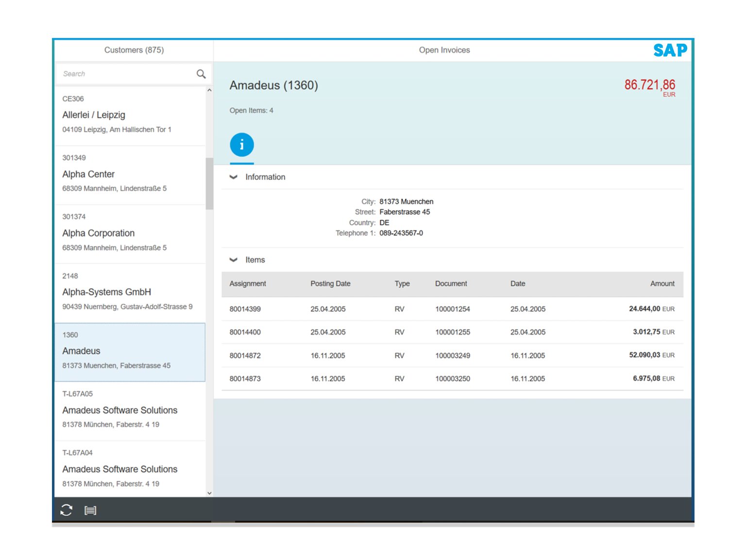Click the Document column header
This screenshot has height=560, width=746.
coord(451,284)
